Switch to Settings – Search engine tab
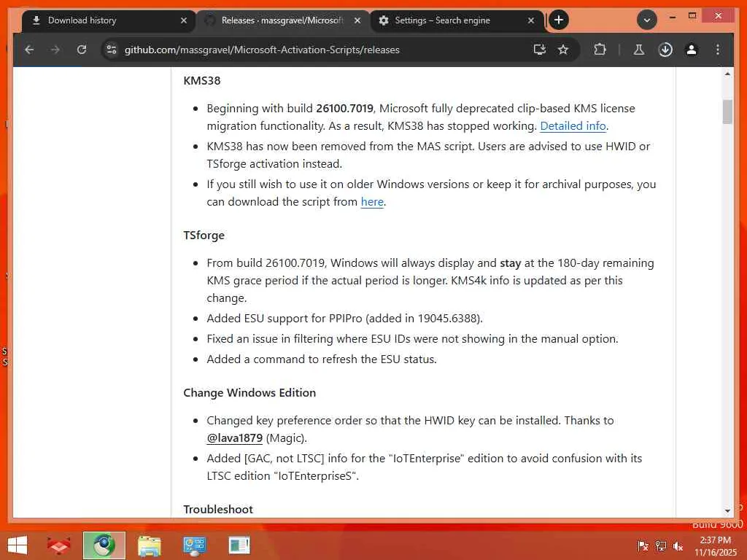The image size is (747, 560). 457,20
